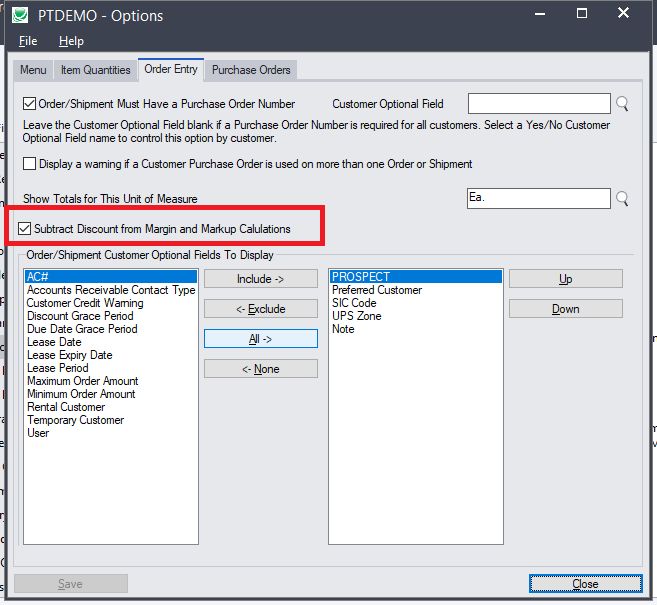This screenshot has height=605, width=657.
Task: Enable warning for duplicate Customer Purchase Order
Action: 30,164
